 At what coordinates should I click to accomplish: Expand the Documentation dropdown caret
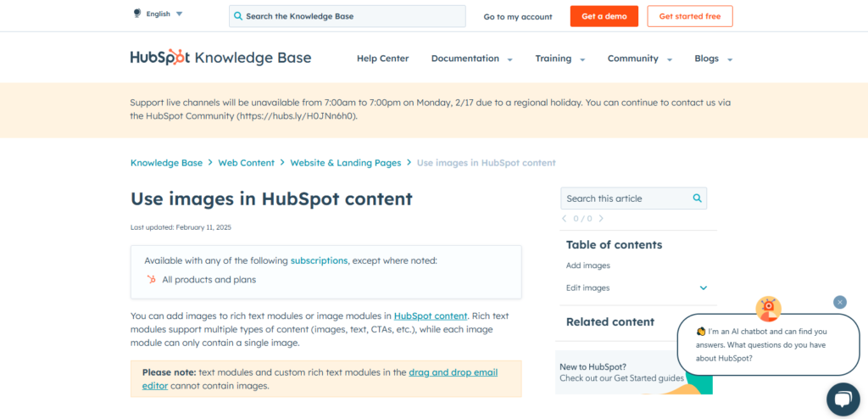pyautogui.click(x=509, y=60)
